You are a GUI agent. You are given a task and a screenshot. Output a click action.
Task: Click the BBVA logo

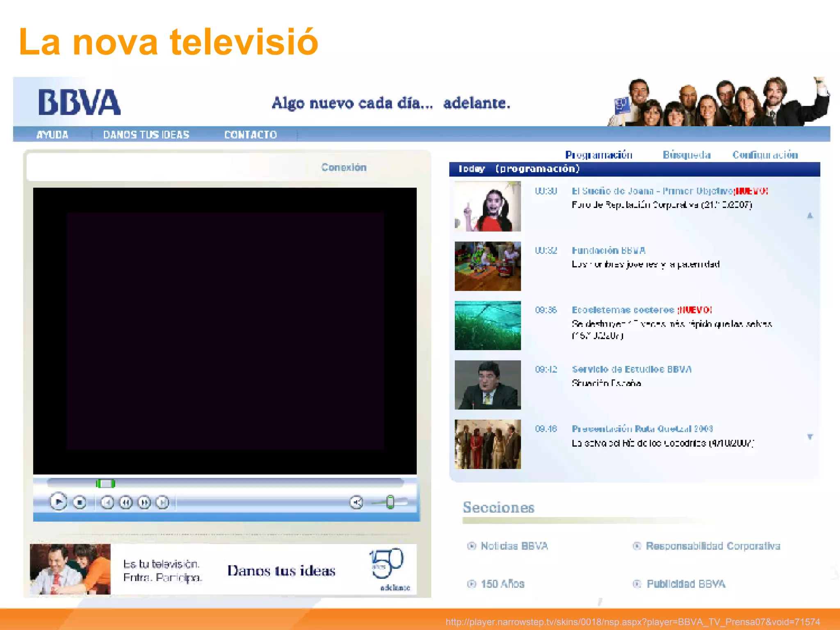click(x=79, y=102)
